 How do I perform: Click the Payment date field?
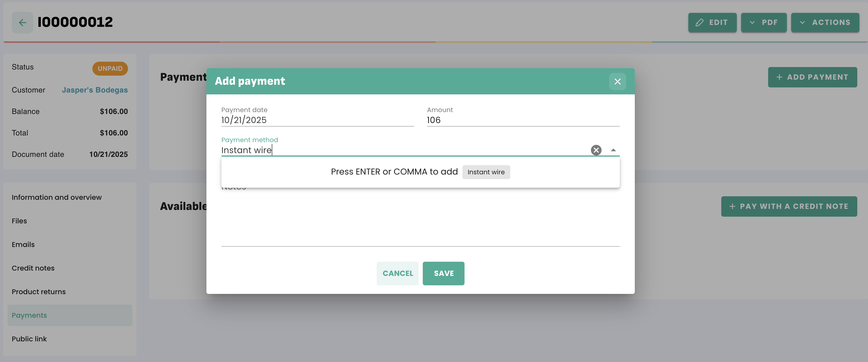click(x=317, y=120)
